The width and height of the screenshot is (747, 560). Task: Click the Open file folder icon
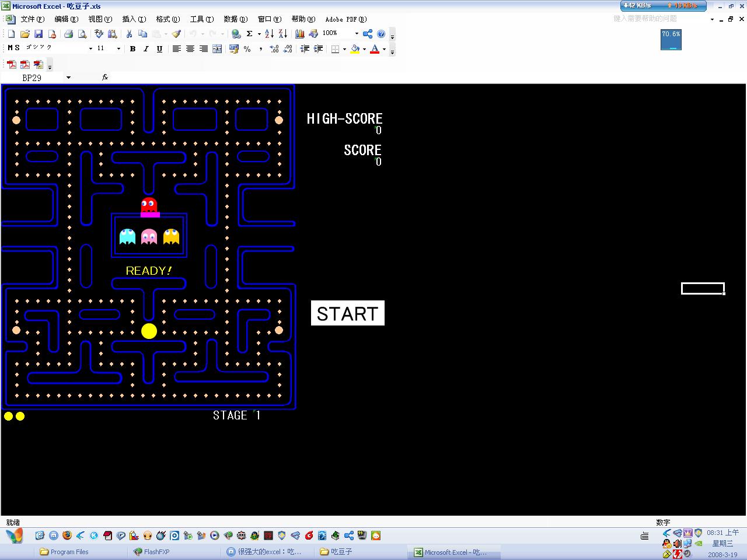[25, 34]
